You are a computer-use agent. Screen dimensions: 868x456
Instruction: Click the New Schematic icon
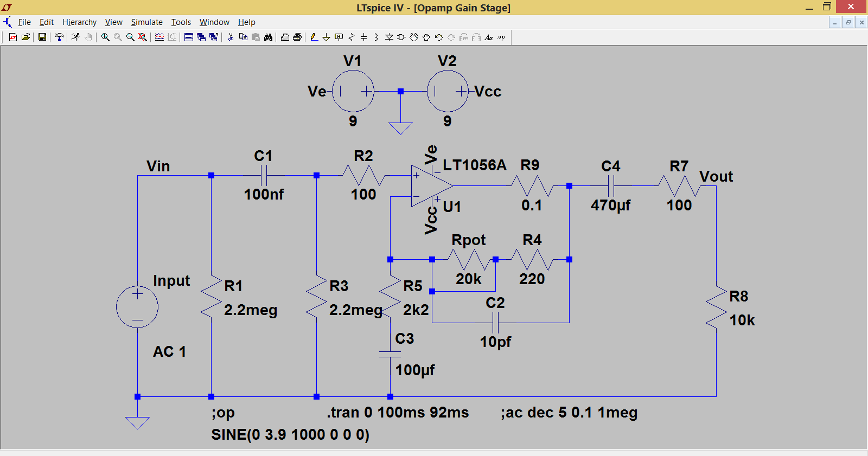point(13,37)
